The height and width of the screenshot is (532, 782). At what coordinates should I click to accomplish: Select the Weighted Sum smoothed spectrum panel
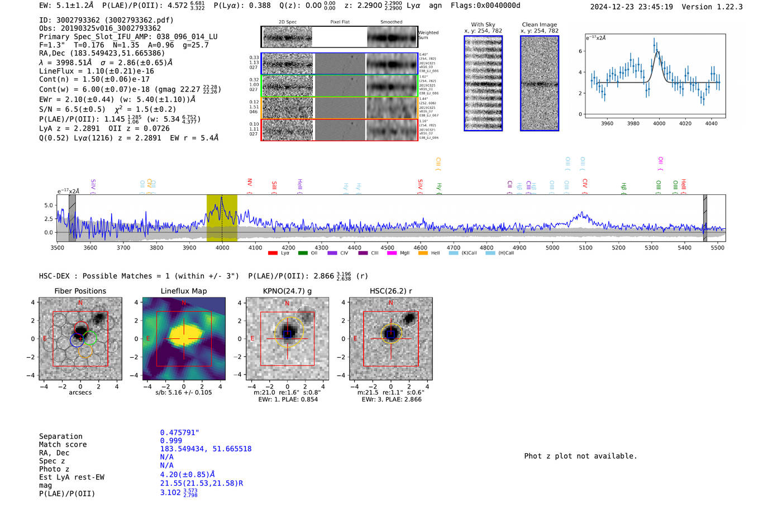pyautogui.click(x=392, y=37)
